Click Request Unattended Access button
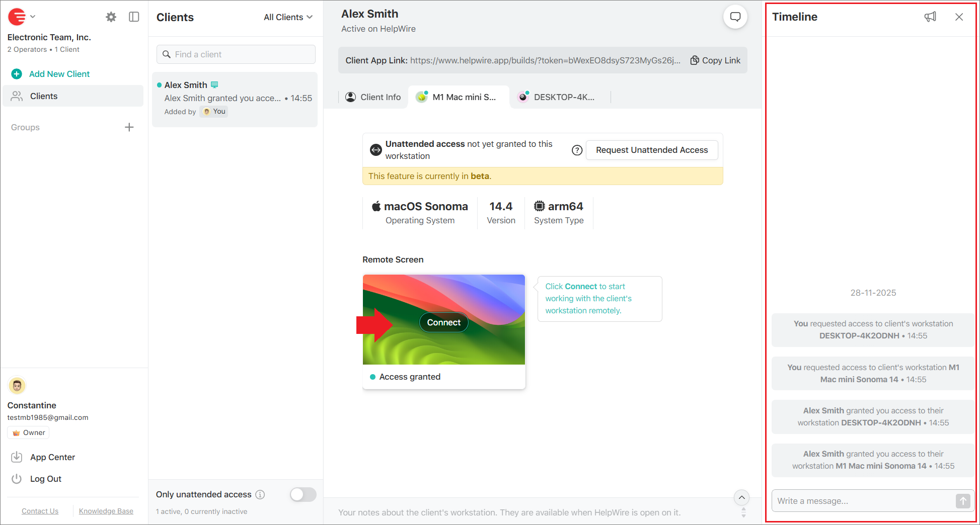This screenshot has height=525, width=980. tap(651, 150)
